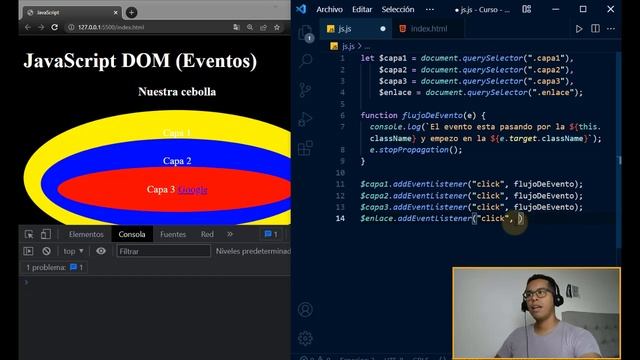Clear the console
640x360 pixels.
[47, 251]
